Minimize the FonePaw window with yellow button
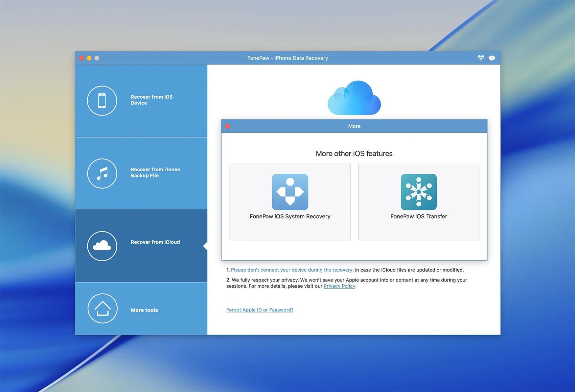This screenshot has width=575, height=392. [89, 58]
